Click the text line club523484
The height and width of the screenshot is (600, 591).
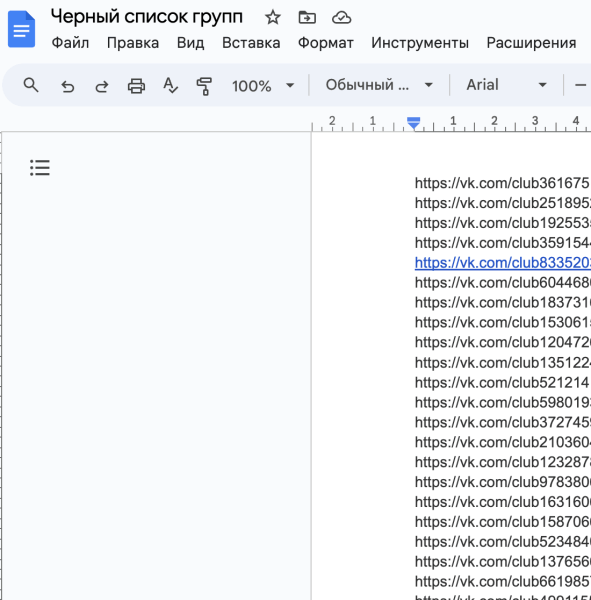tap(503, 542)
